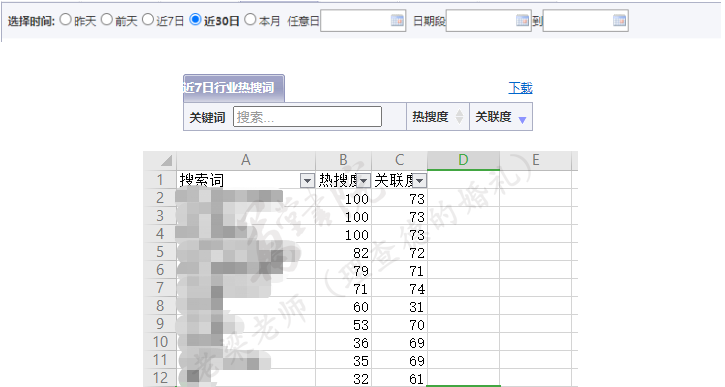Open filter dropdown for 热搜度 spreadsheet column
Image resolution: width=725 pixels, height=387 pixels.
click(x=363, y=180)
